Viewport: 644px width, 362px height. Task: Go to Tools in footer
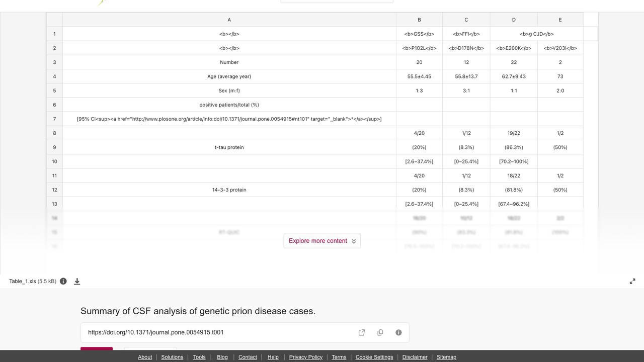[199, 357]
